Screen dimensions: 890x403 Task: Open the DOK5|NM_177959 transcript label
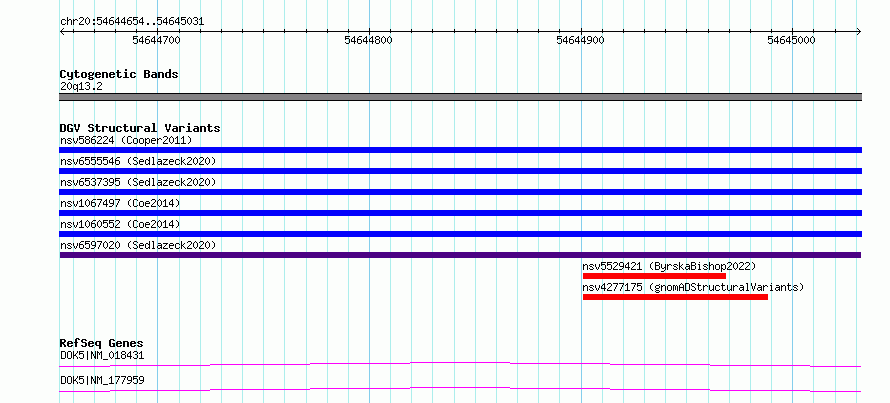102,380
